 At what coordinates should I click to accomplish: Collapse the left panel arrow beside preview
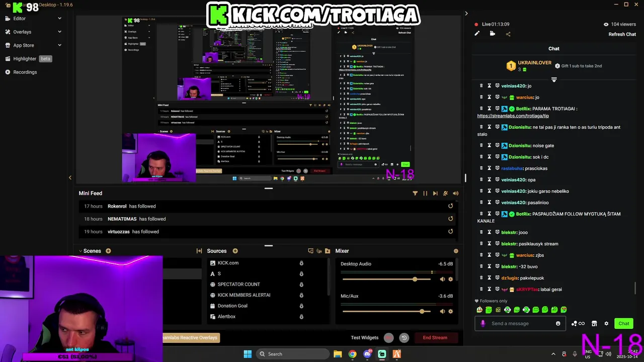(x=70, y=177)
